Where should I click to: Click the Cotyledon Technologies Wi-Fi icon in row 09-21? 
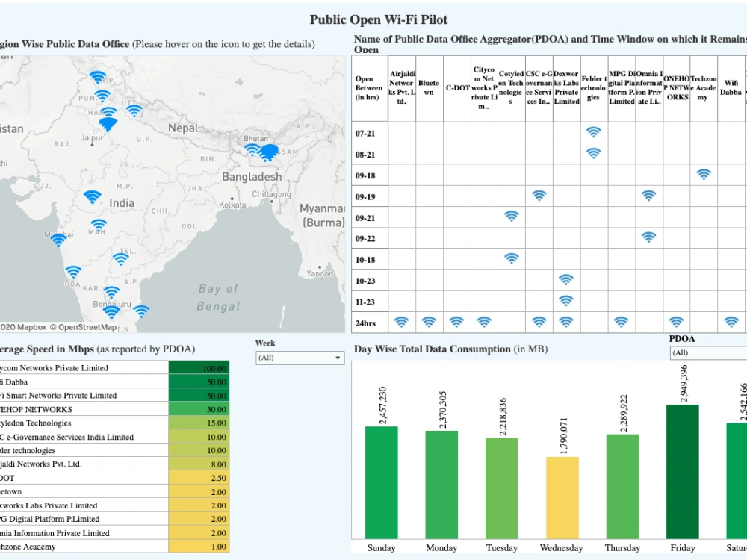(511, 217)
